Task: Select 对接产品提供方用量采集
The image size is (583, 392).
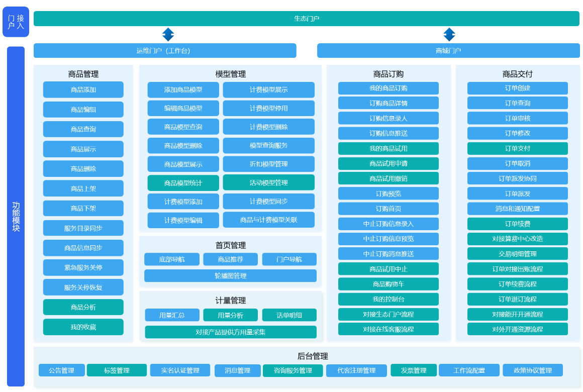Action: point(230,332)
